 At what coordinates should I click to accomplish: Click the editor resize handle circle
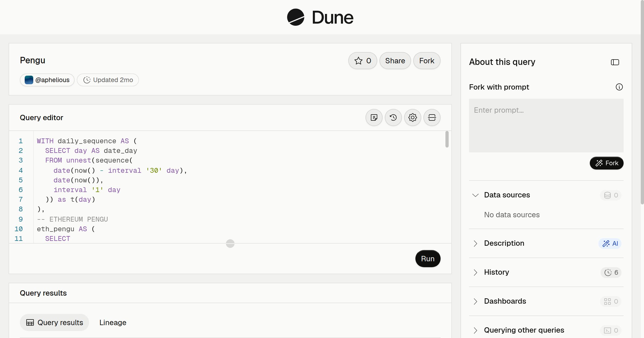tap(230, 244)
